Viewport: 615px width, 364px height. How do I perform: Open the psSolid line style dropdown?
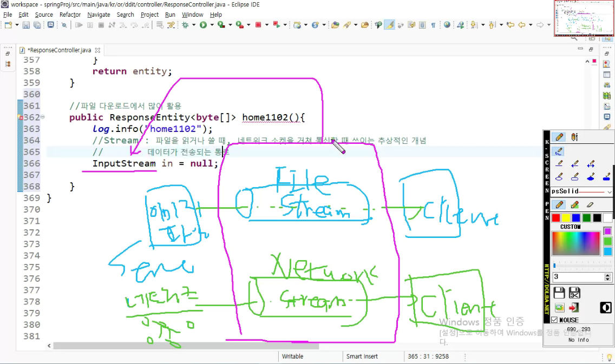610,193
